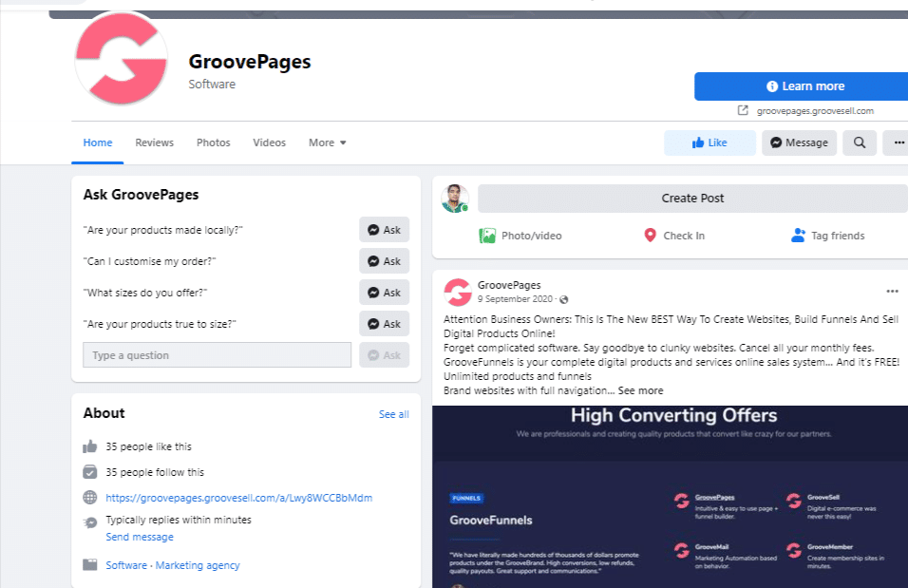
Task: Open the Videos tab
Action: click(270, 142)
